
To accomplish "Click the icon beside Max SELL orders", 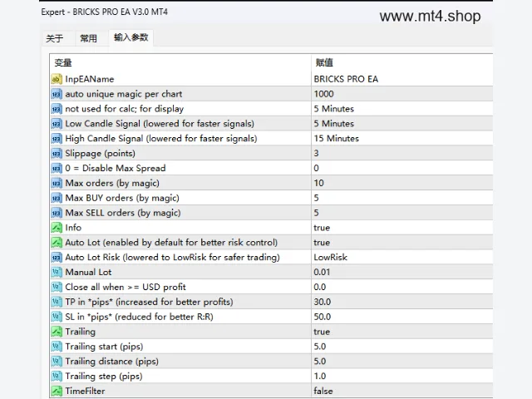I will point(57,213).
